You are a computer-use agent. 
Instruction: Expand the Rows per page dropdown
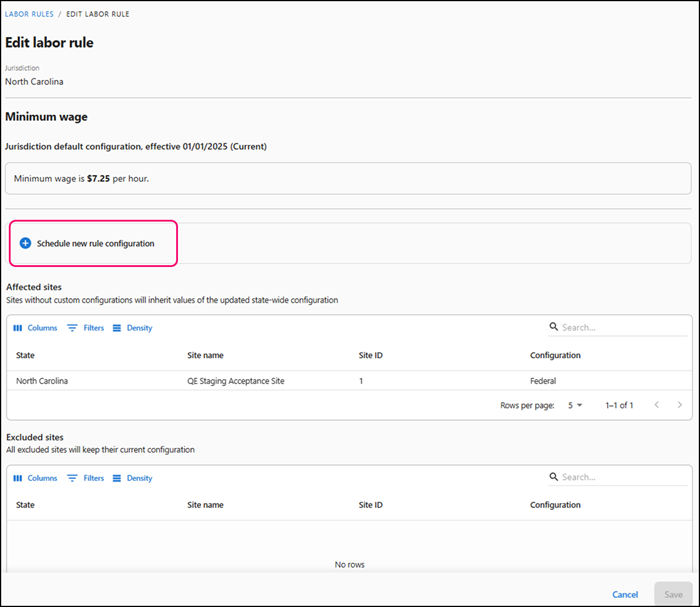click(x=572, y=405)
